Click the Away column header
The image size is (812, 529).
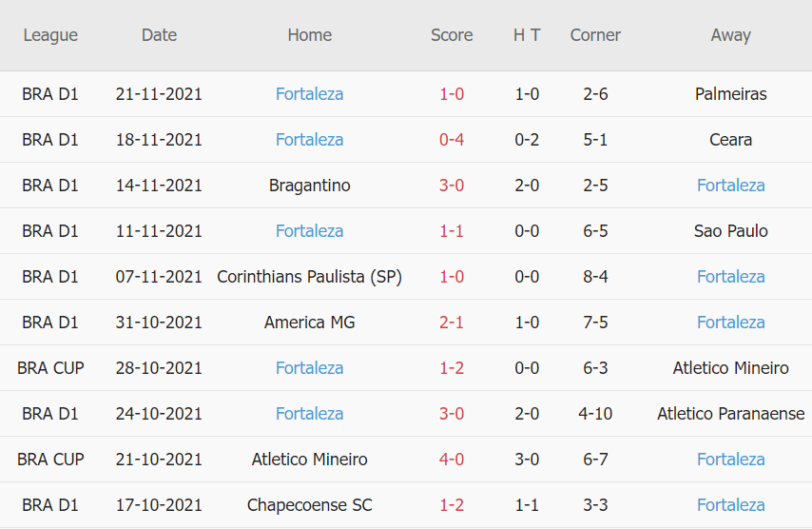[730, 35]
